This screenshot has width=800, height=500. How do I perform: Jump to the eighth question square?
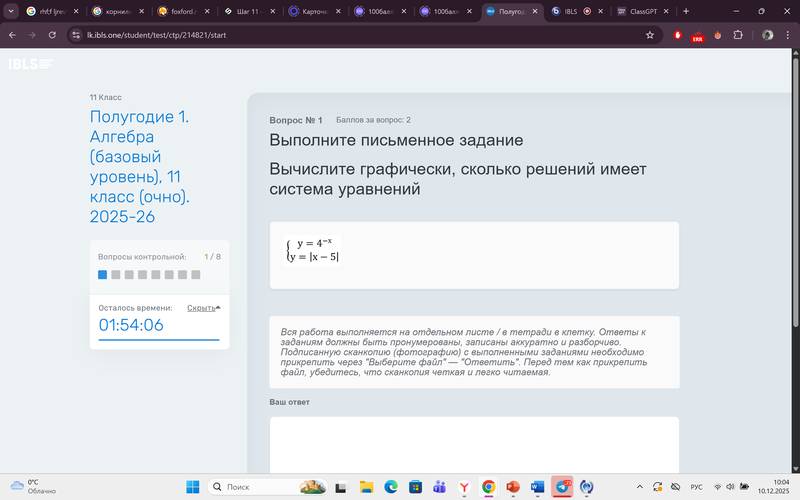pos(196,274)
